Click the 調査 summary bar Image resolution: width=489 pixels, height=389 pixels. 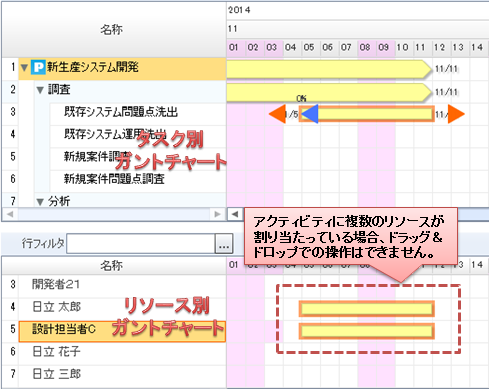coord(329,92)
